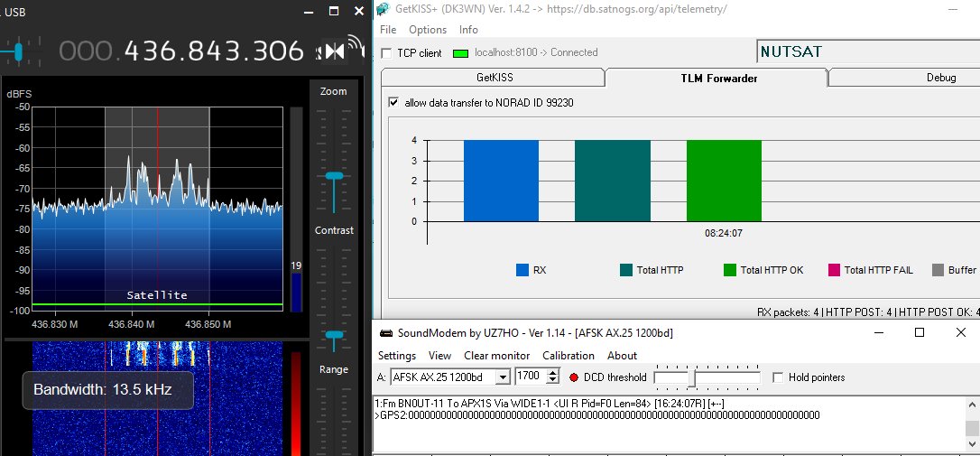Screen dimensions: 980x456
Task: Click the 436.850 M frequency axis label
Action: [x=208, y=325]
